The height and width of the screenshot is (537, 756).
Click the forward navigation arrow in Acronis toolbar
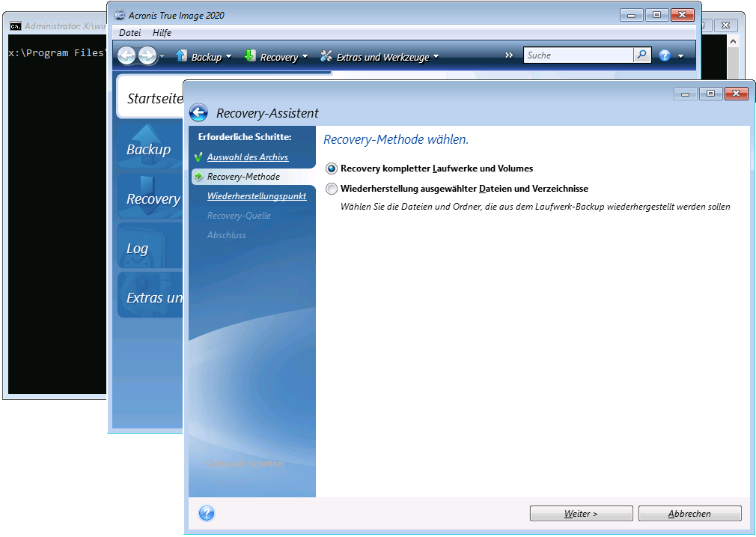click(x=147, y=56)
